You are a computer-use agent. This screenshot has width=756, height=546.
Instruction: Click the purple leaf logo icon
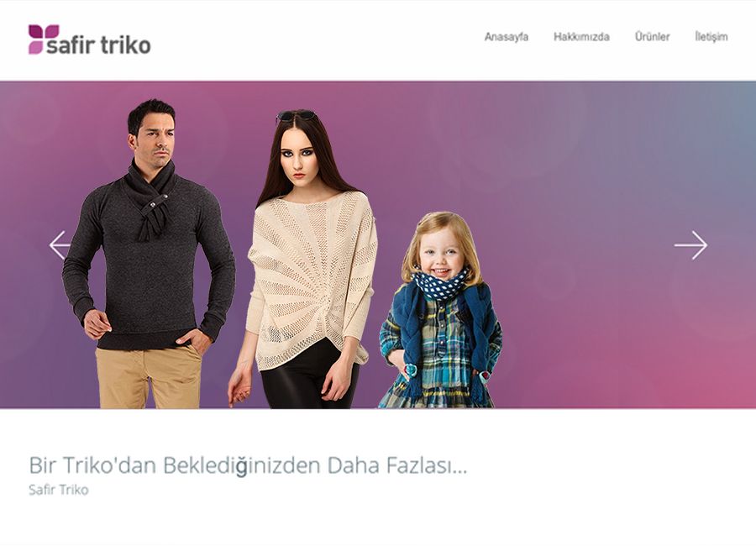44,39
